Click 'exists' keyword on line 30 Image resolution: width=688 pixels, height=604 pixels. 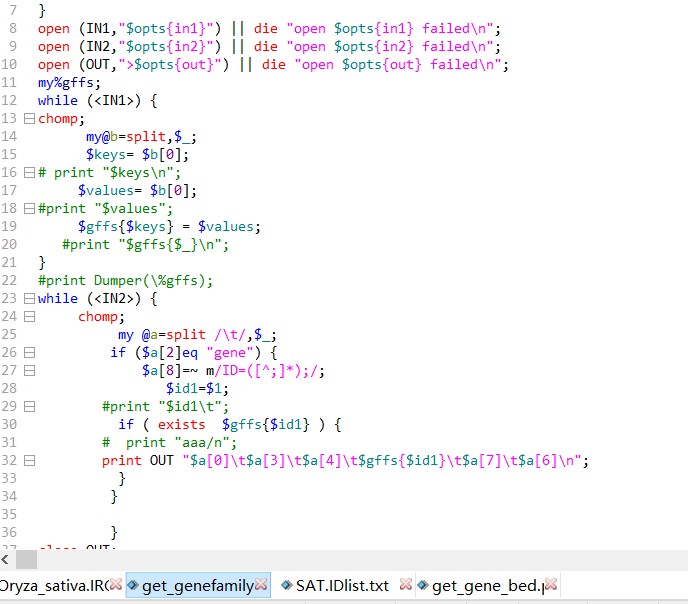[x=182, y=425]
